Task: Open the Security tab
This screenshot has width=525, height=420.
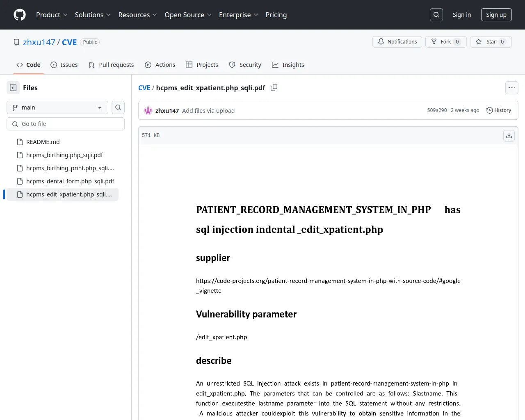Action: pos(245,65)
